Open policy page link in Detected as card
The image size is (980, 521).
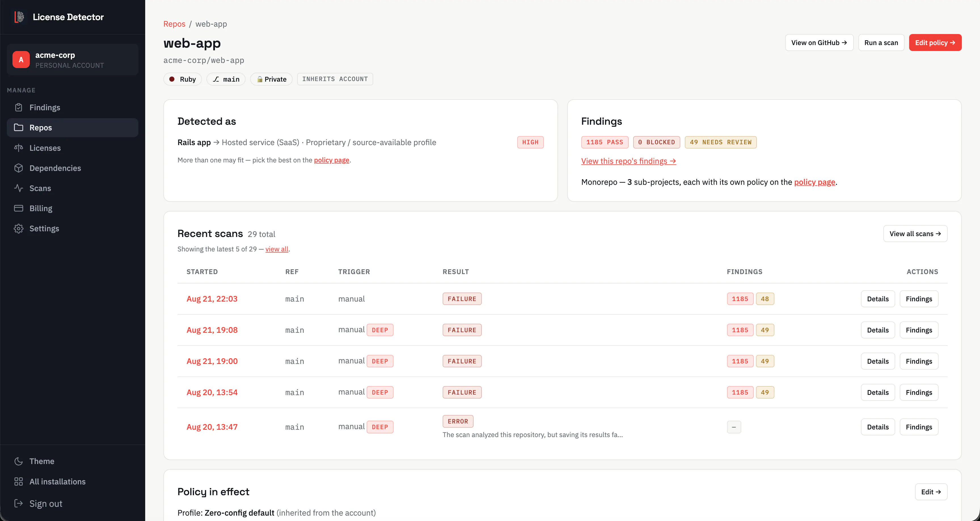[331, 160]
